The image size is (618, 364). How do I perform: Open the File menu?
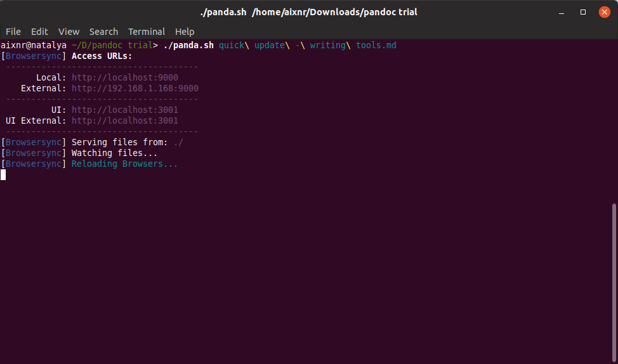(x=13, y=32)
